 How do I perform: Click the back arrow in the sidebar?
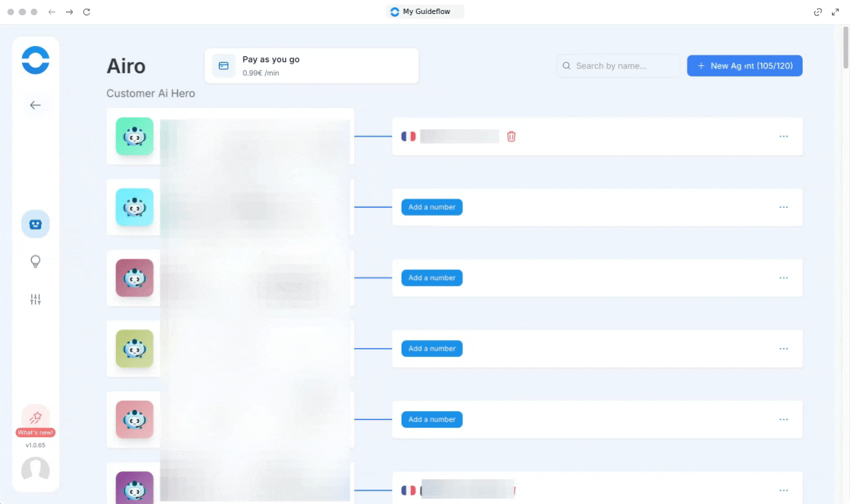(35, 105)
